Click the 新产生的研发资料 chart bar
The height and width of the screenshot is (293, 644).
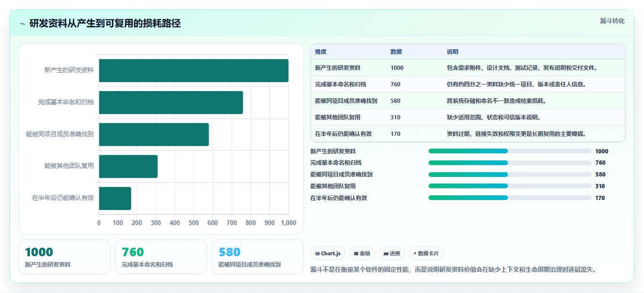194,70
